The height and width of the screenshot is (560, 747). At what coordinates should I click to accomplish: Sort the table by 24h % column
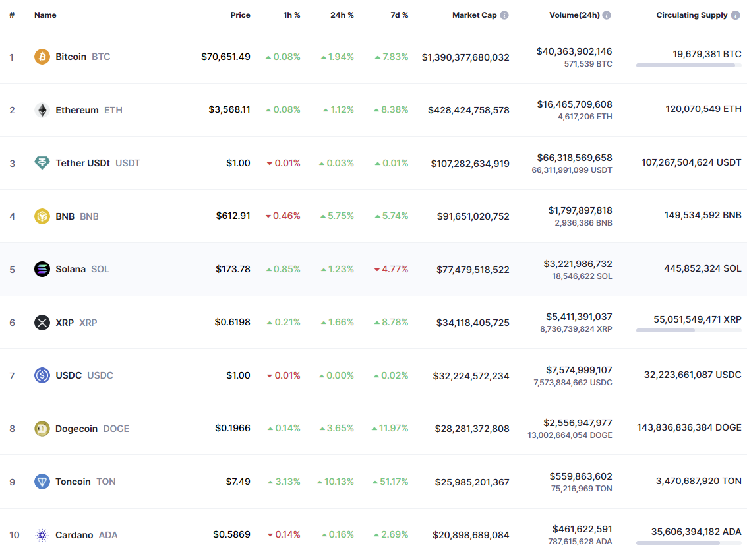342,15
